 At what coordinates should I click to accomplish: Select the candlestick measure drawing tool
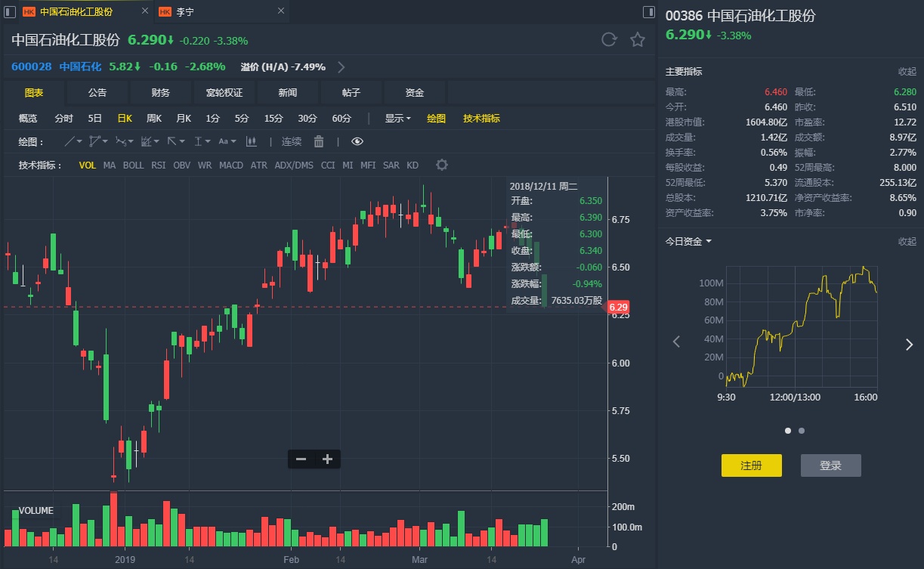pos(252,141)
